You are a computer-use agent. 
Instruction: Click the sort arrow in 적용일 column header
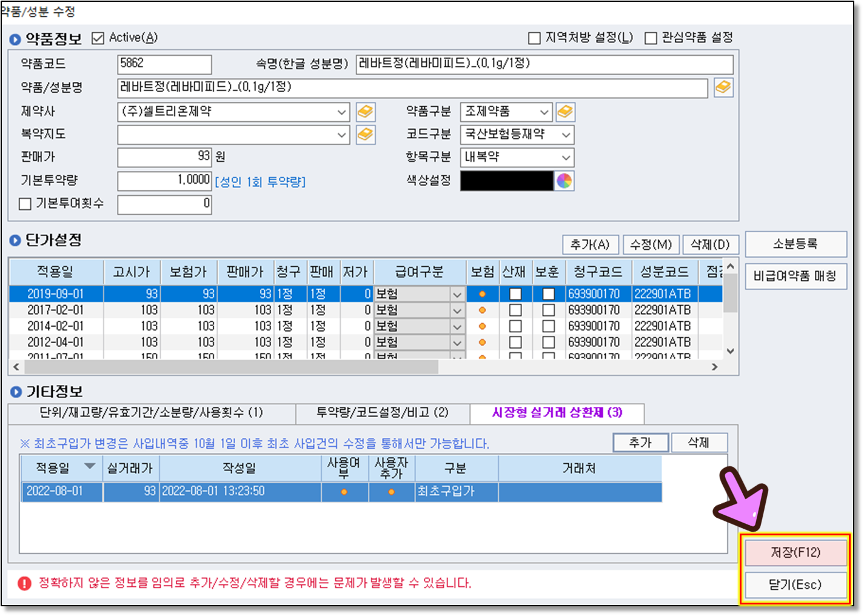(x=90, y=466)
